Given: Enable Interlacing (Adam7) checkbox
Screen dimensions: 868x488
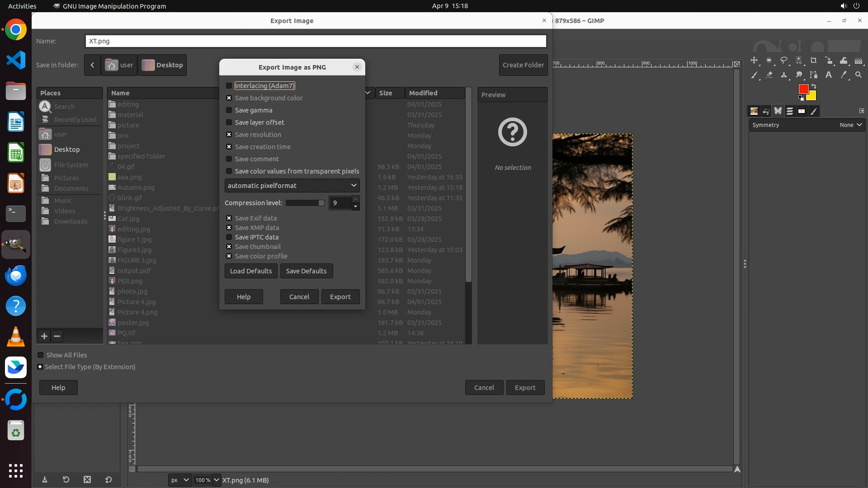Looking at the screenshot, I should coord(229,86).
